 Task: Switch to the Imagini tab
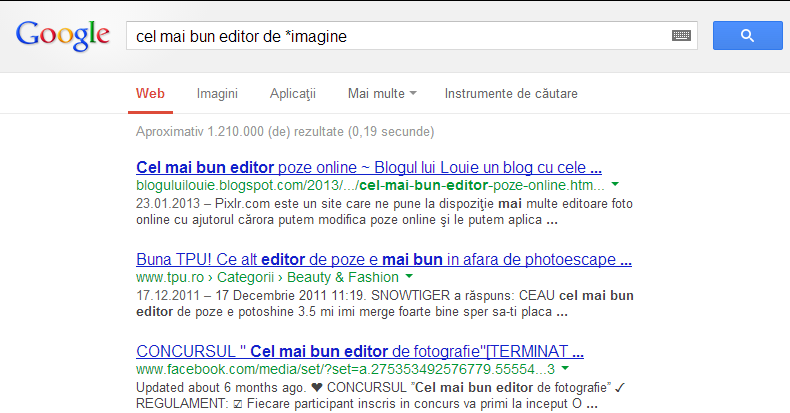click(217, 94)
